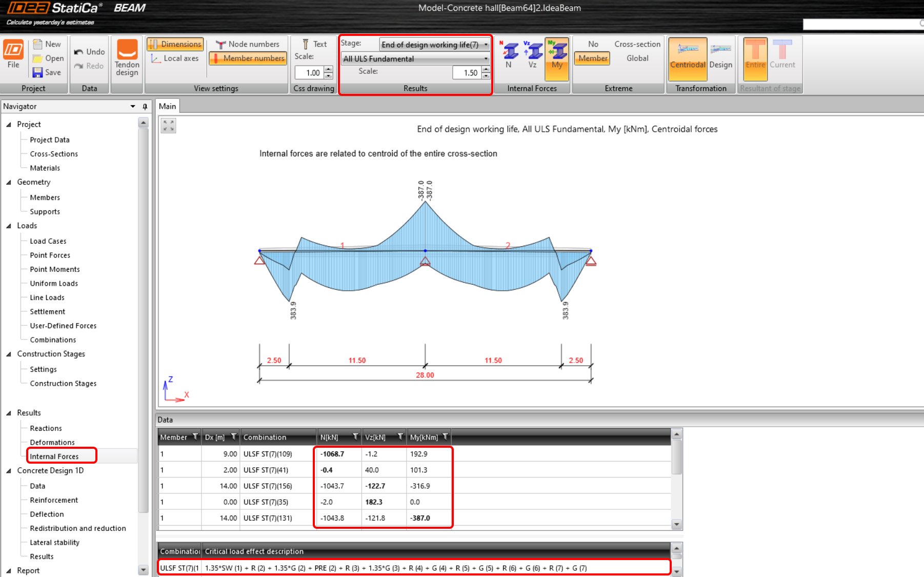Image resolution: width=924 pixels, height=577 pixels.
Task: Sort by the Combination column header
Action: [x=278, y=437]
